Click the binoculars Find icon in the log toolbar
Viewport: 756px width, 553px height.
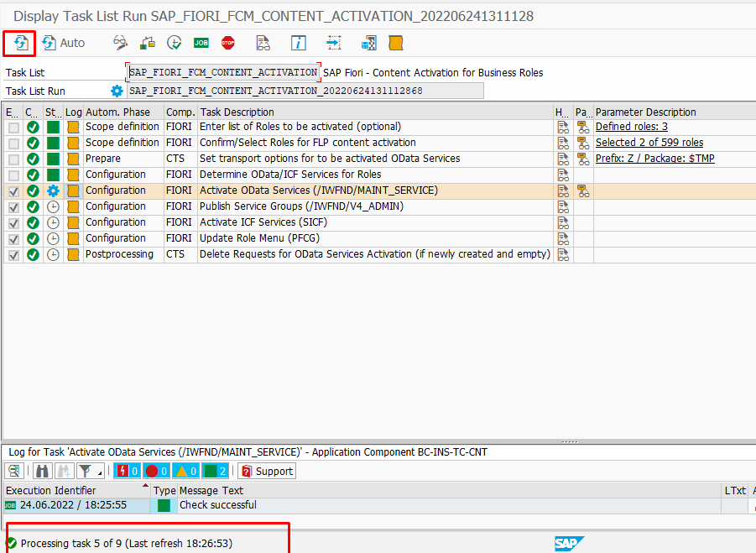point(42,471)
